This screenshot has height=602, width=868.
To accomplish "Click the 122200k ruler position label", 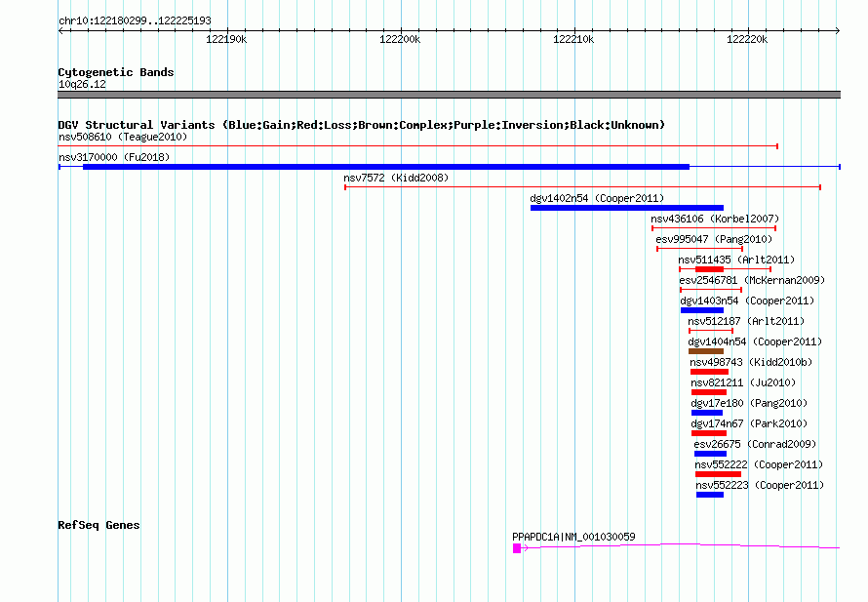I will coord(400,39).
